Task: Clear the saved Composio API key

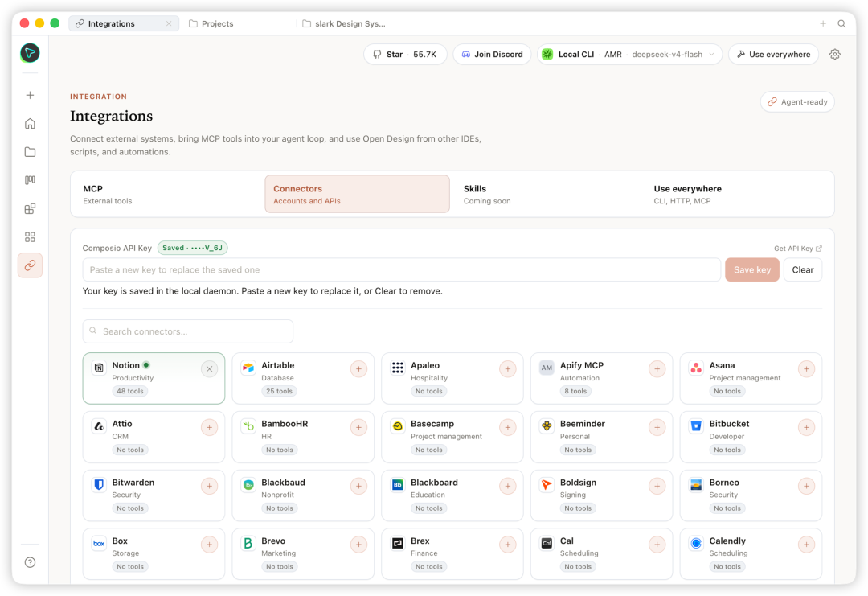Action: (x=803, y=269)
